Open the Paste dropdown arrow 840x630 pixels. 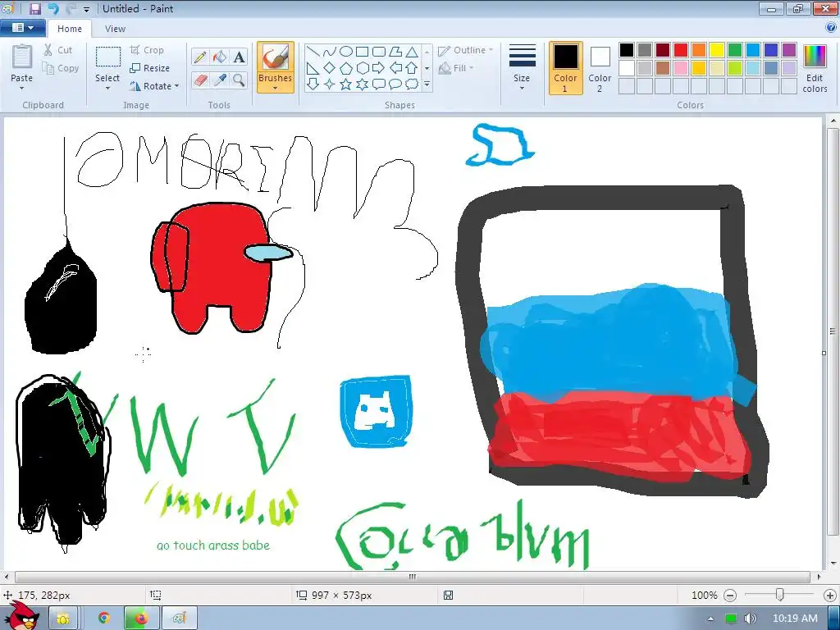(22, 89)
